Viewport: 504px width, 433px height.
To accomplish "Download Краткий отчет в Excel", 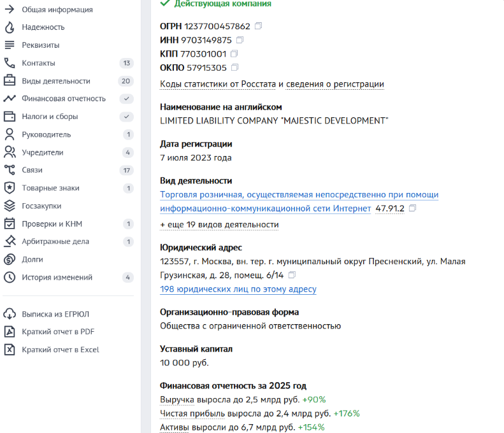I will pyautogui.click(x=61, y=350).
